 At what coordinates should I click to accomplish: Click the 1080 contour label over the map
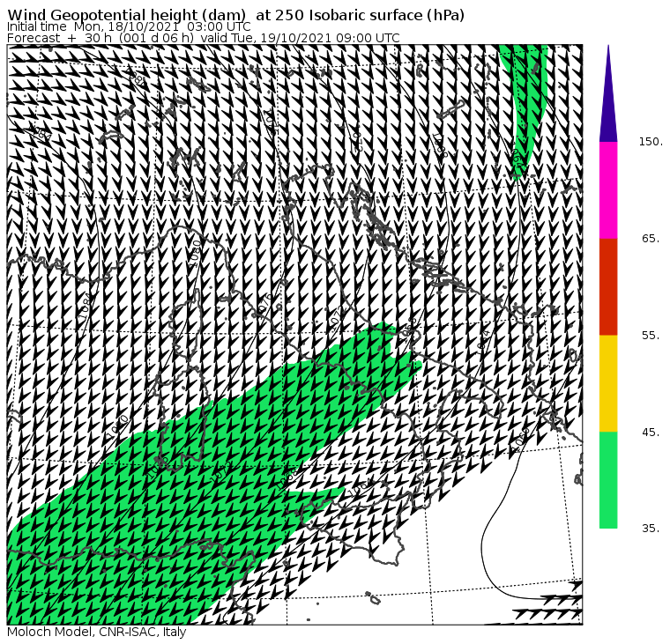point(196,253)
